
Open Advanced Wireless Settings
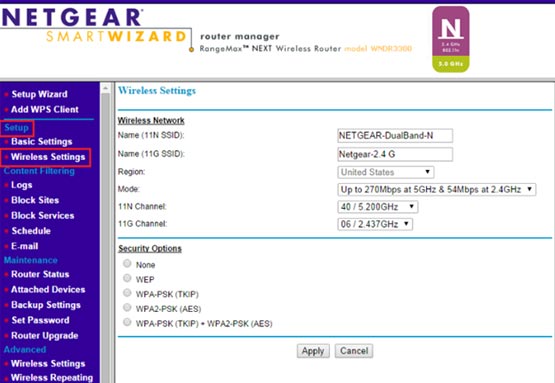48,364
